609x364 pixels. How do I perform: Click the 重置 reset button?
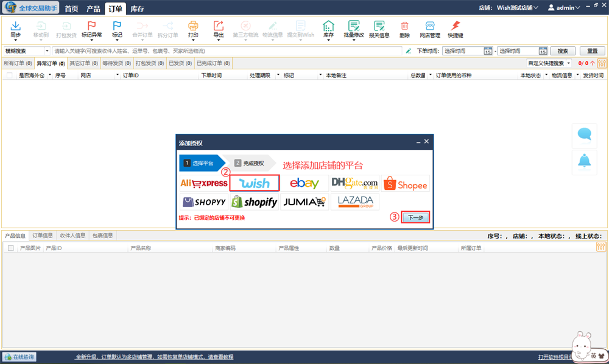pyautogui.click(x=593, y=51)
